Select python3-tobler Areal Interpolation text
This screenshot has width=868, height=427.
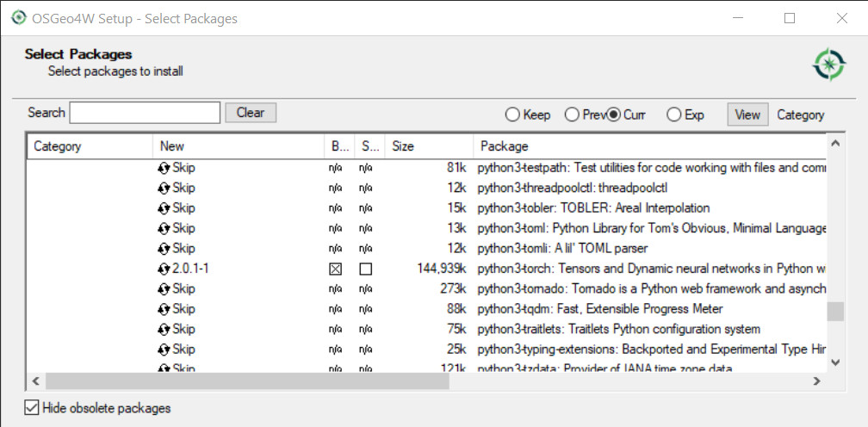point(593,208)
